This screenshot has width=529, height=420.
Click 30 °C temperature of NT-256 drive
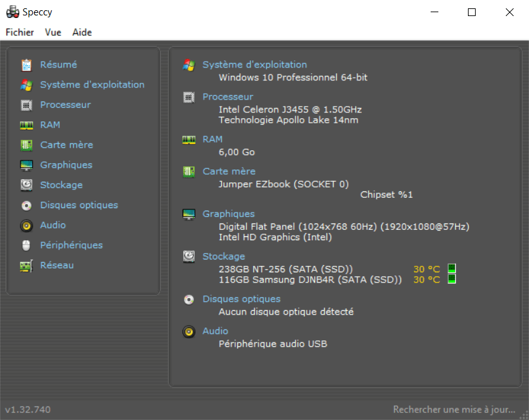(426, 269)
